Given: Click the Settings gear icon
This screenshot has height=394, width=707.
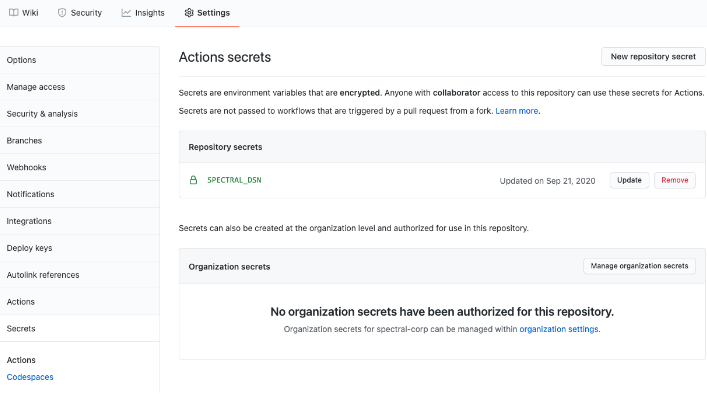Looking at the screenshot, I should point(189,13).
